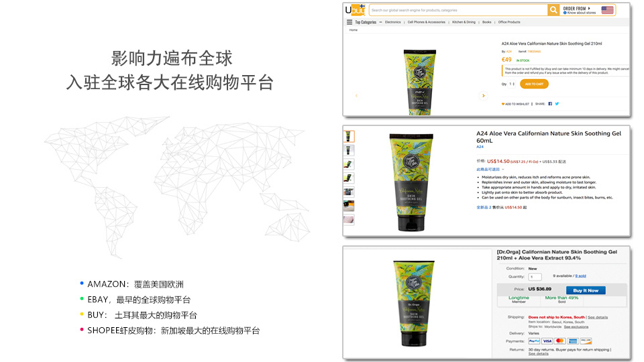Open Cell Phones & Accessories category
The image size is (644, 362).
[427, 22]
